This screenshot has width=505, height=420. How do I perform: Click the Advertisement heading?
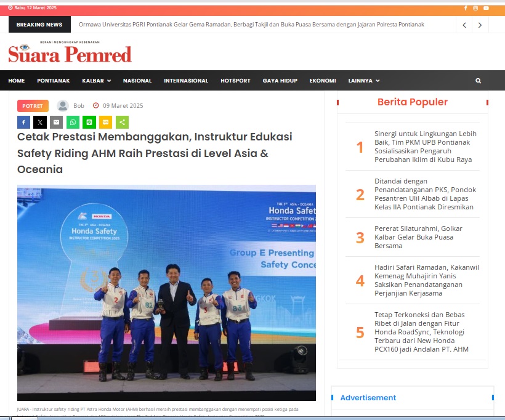[368, 398]
